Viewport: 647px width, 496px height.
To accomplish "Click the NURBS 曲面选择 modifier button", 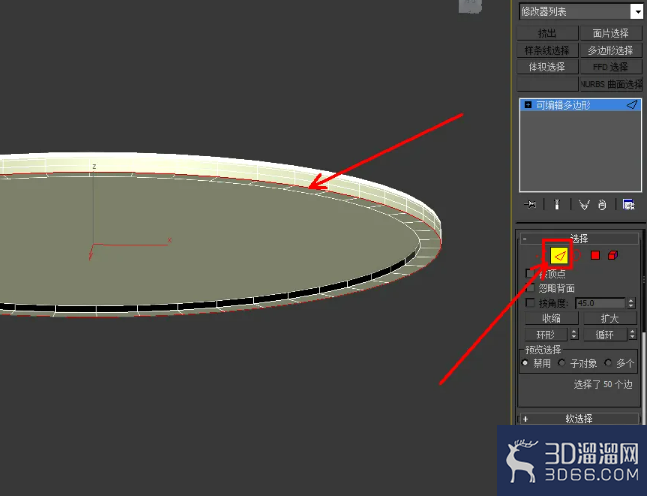I will coord(611,84).
